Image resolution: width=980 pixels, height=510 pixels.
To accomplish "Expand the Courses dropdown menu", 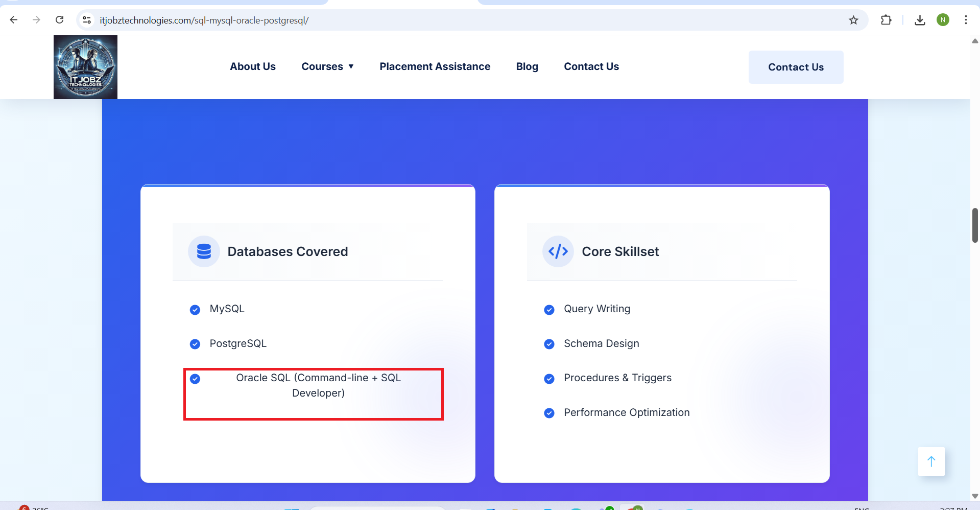I will pos(327,66).
